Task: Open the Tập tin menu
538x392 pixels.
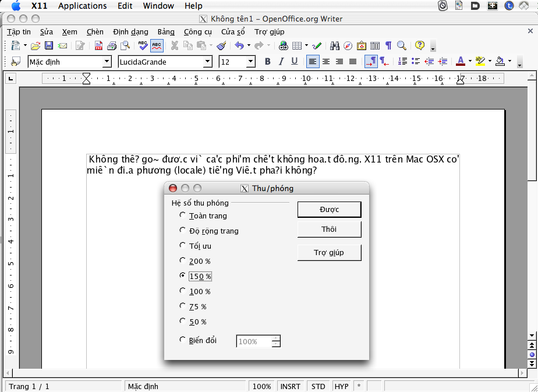Action: click(x=19, y=32)
